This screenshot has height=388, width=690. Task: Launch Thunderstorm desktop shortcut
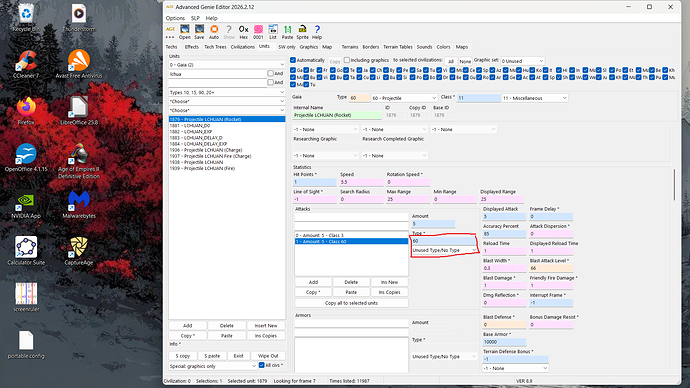[x=79, y=18]
